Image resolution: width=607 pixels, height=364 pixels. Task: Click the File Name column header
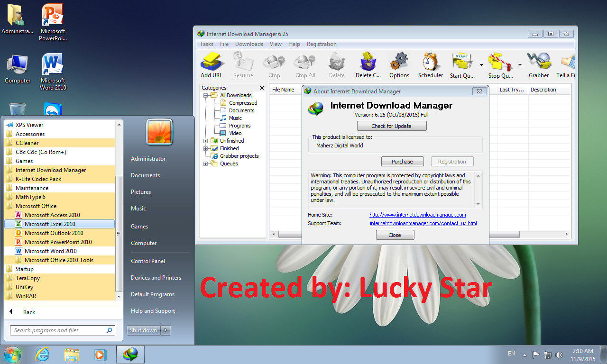286,90
